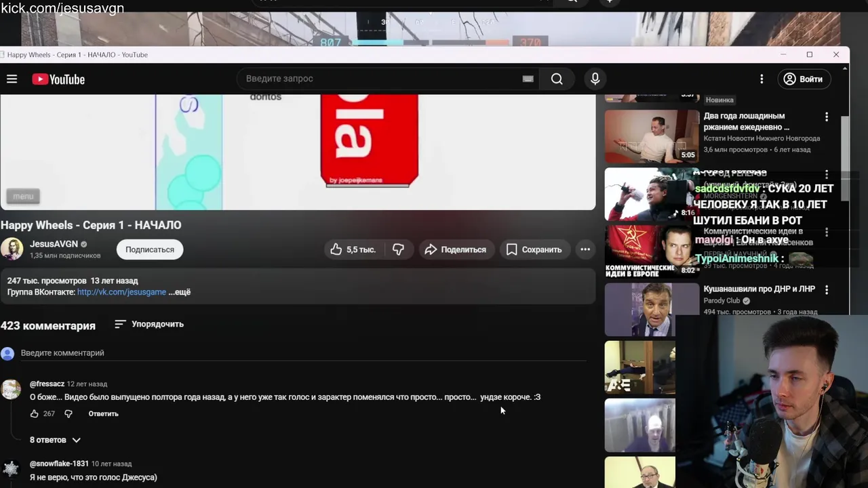Click Ответить on the @fressacz comment
This screenshot has width=868, height=488.
pos(103,413)
